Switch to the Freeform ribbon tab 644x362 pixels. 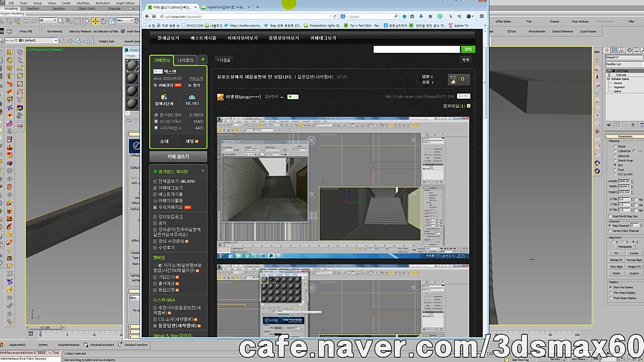pyautogui.click(x=33, y=8)
